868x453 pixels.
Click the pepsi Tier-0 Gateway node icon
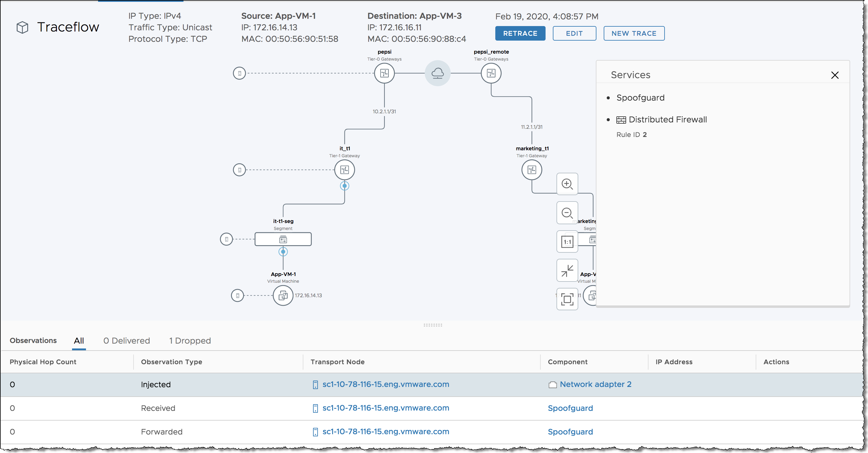(384, 73)
